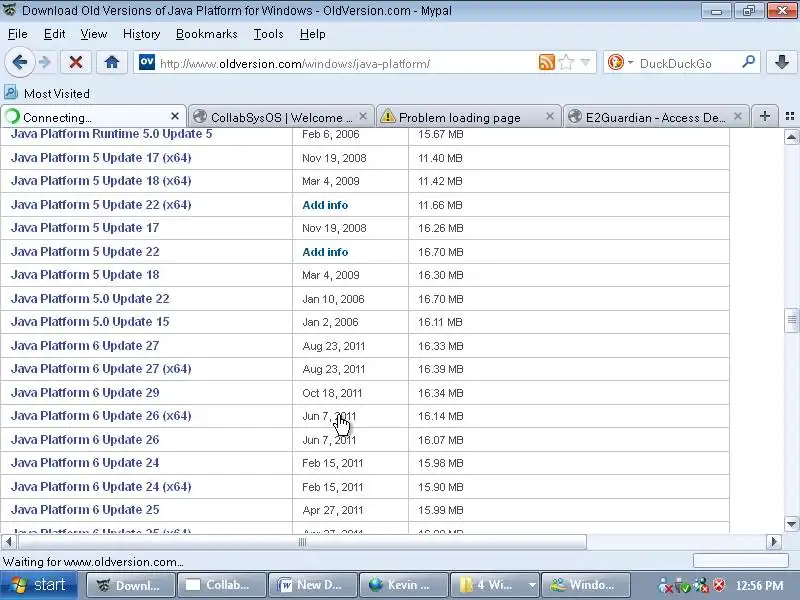Open the Home page button
This screenshot has height=600, width=800.
click(112, 63)
